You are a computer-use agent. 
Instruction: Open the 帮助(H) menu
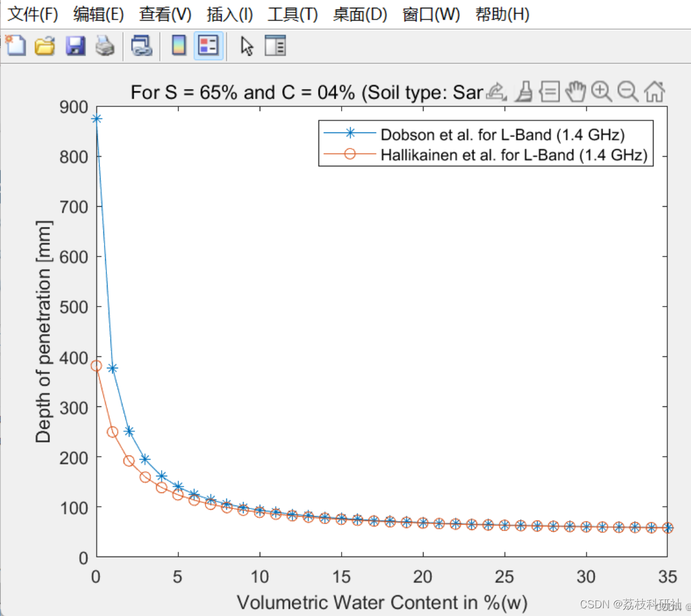[x=502, y=14]
